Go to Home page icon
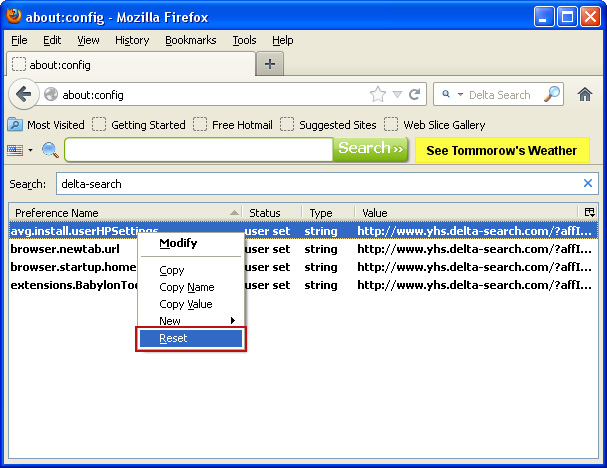 [x=585, y=94]
